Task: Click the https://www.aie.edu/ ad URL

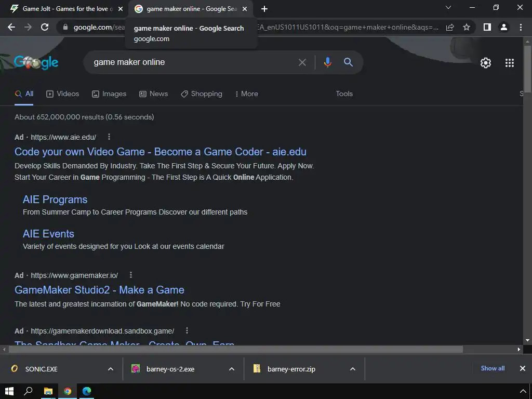Action: click(x=63, y=137)
